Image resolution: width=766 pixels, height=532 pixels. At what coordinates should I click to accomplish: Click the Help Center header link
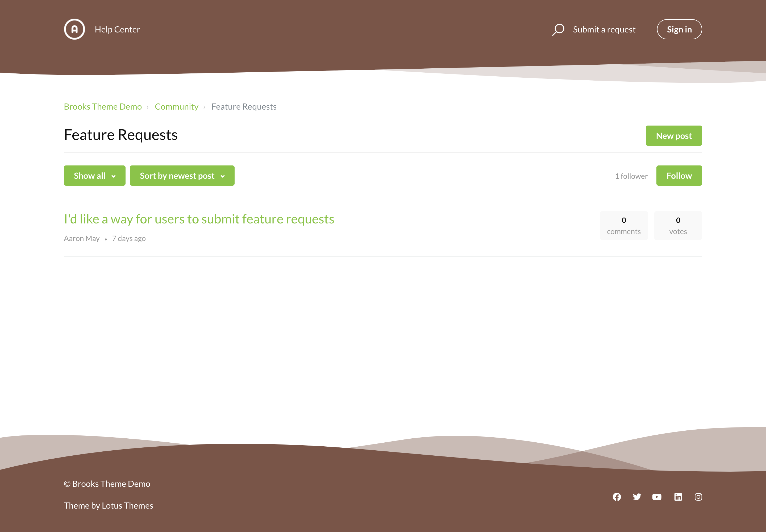[x=117, y=29]
